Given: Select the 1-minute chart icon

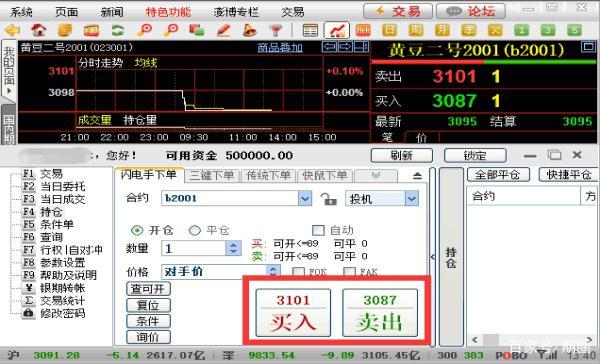Looking at the screenshot, I should 522,30.
